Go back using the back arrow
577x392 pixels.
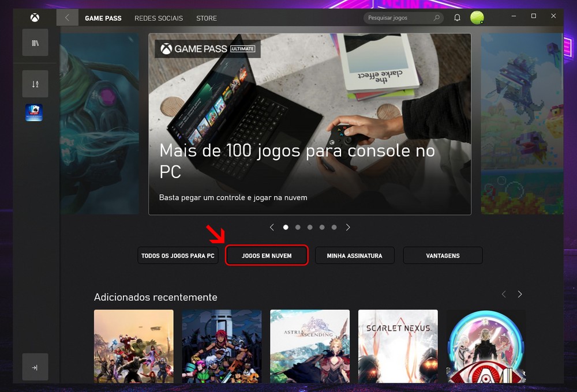coord(67,18)
